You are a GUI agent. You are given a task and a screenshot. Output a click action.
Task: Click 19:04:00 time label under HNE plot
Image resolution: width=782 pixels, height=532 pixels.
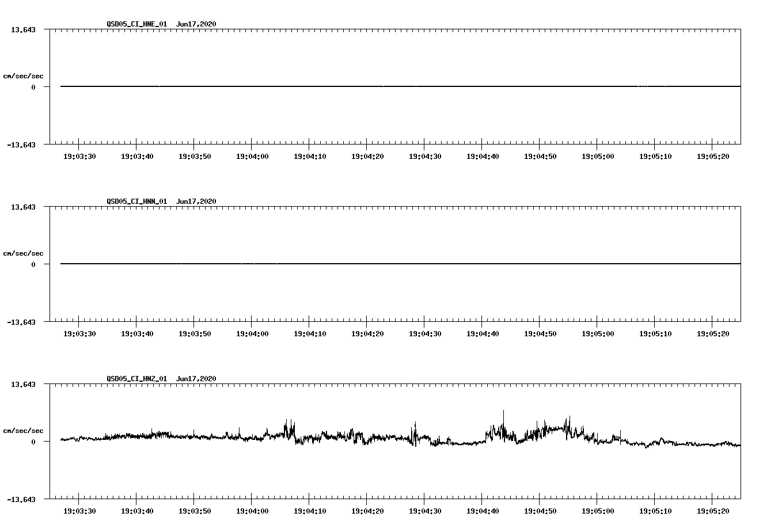(252, 156)
